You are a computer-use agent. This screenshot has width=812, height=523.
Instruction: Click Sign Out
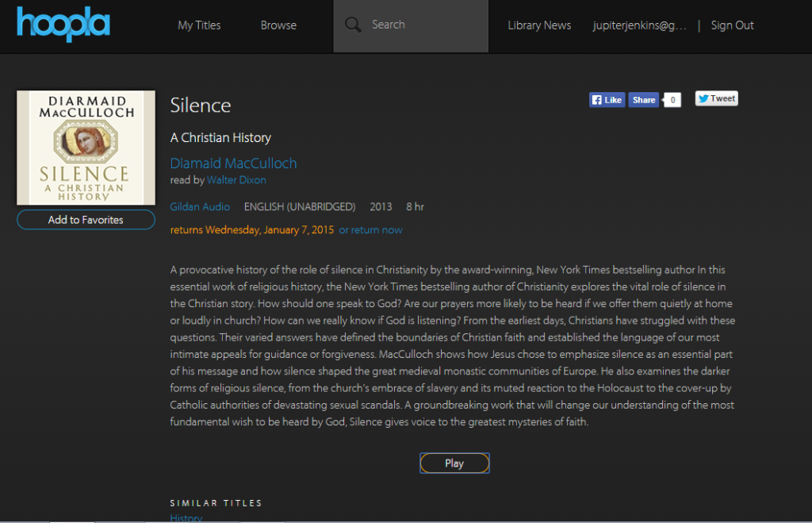[732, 25]
